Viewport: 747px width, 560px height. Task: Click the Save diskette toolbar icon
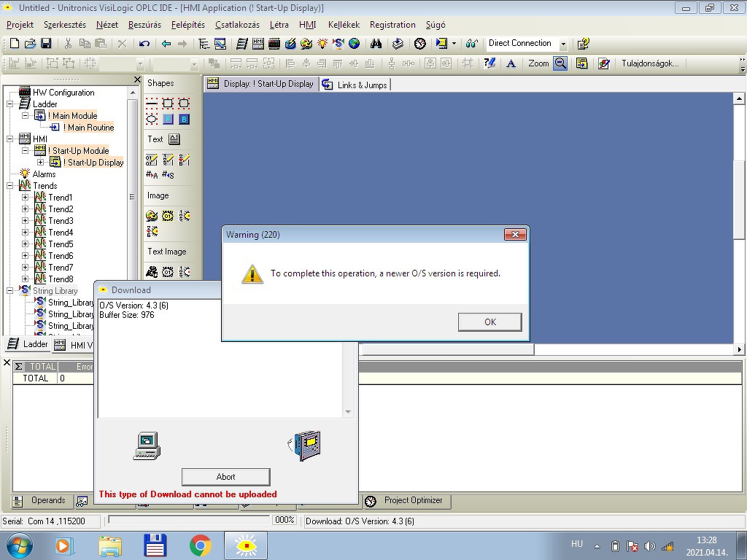tap(46, 44)
